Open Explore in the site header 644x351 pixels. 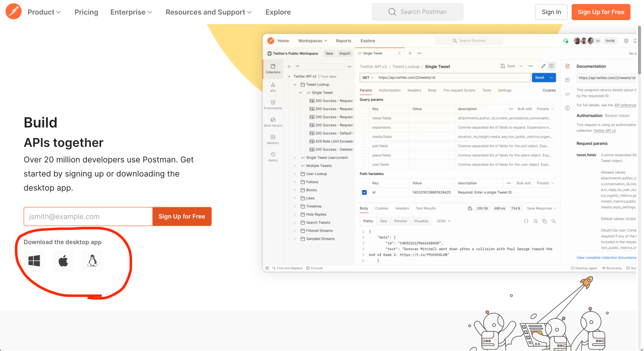[278, 12]
